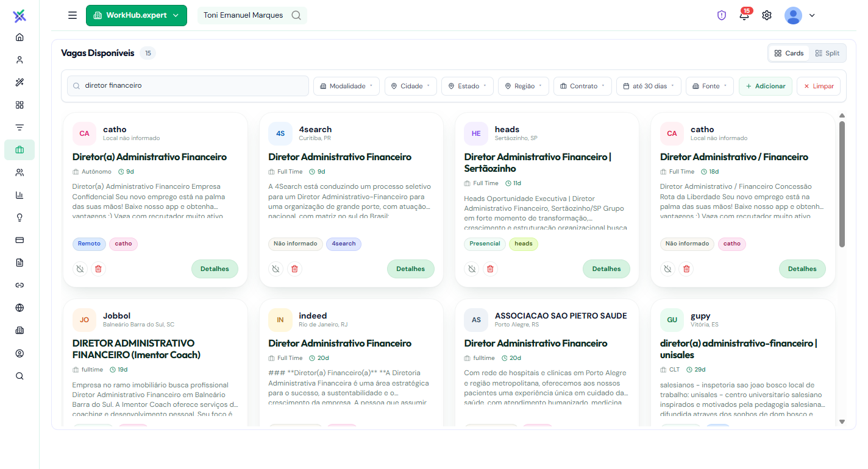Toggle the crossed-out icon on the heads card

(472, 269)
